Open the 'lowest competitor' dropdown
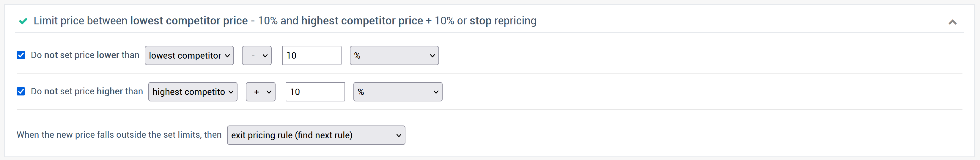980x160 pixels. pos(189,56)
